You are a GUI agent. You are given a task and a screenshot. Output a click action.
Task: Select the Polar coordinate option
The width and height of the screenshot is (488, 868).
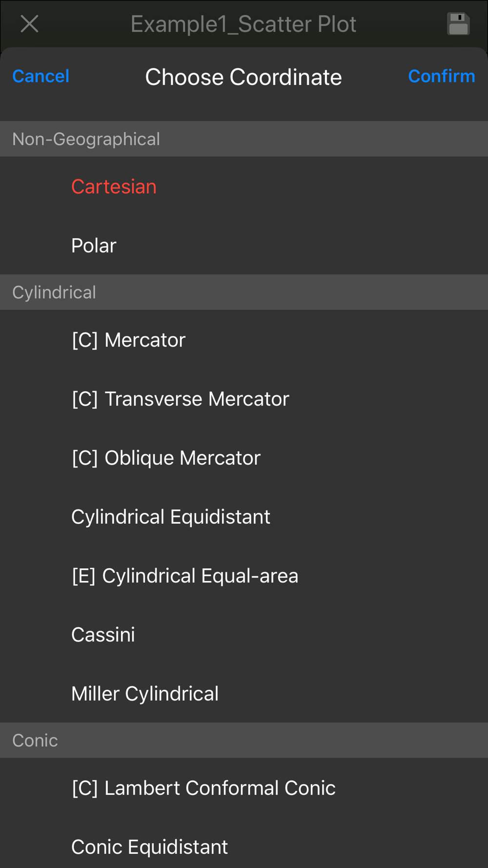pyautogui.click(x=244, y=246)
